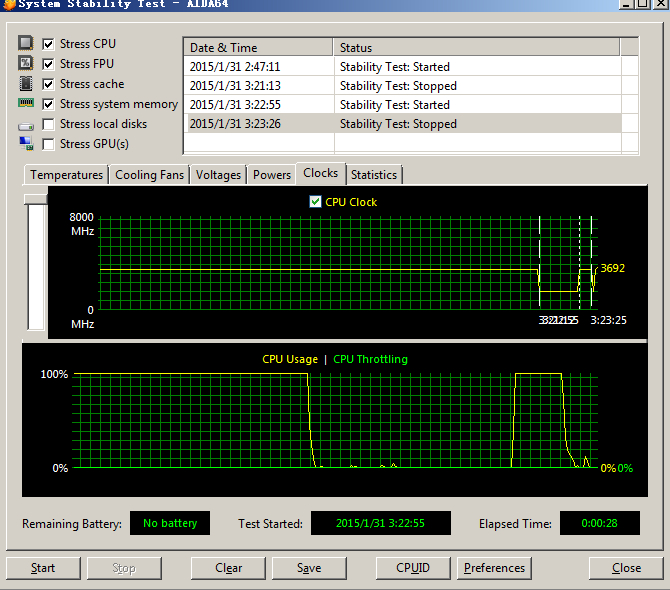Screen dimensions: 670x590
Task: Click the Close button at bottom right
Action: [x=626, y=568]
